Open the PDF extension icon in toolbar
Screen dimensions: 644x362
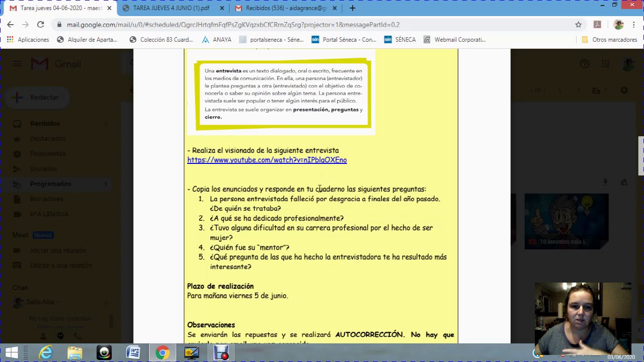pos(597,24)
